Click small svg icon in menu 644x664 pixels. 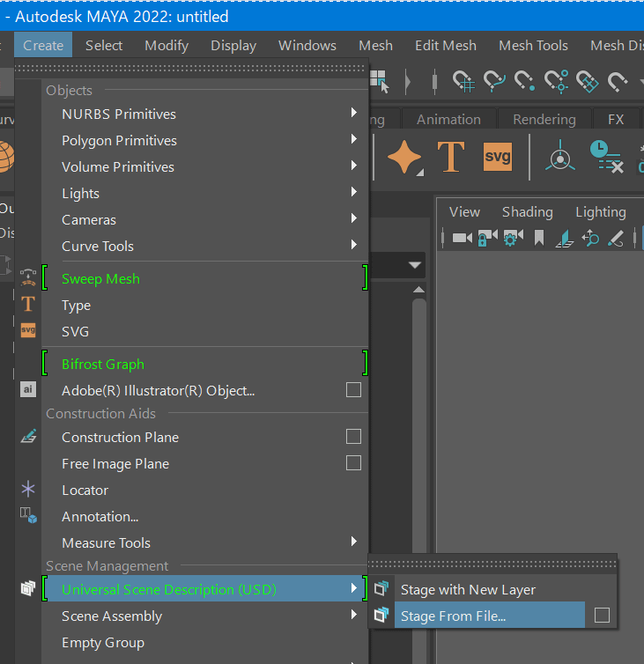point(28,330)
